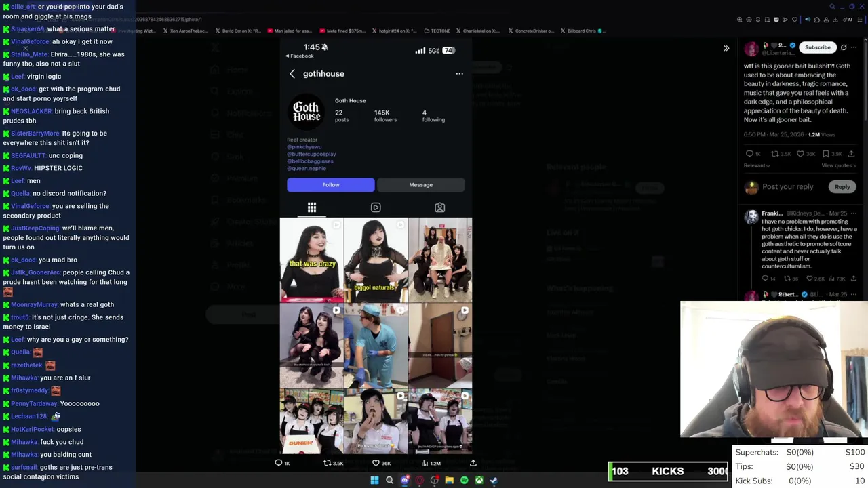Viewport: 868px width, 488px height.
Task: Open the 'biggol naturals' reel thumbnail
Action: click(376, 260)
